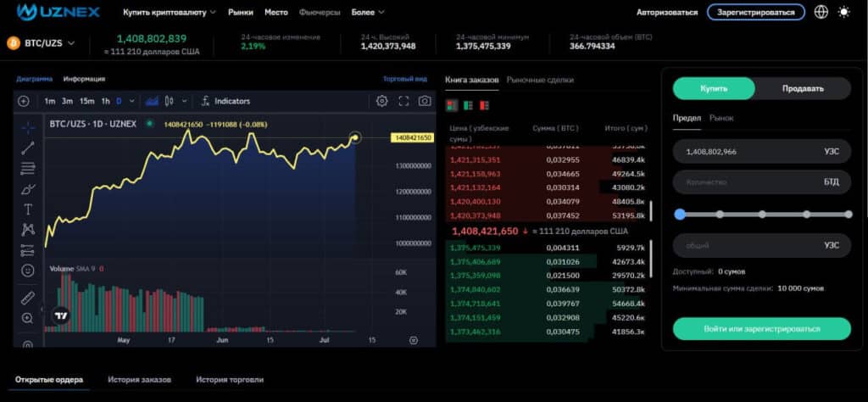Select the area chart style icon
This screenshot has height=402, width=868.
[151, 101]
